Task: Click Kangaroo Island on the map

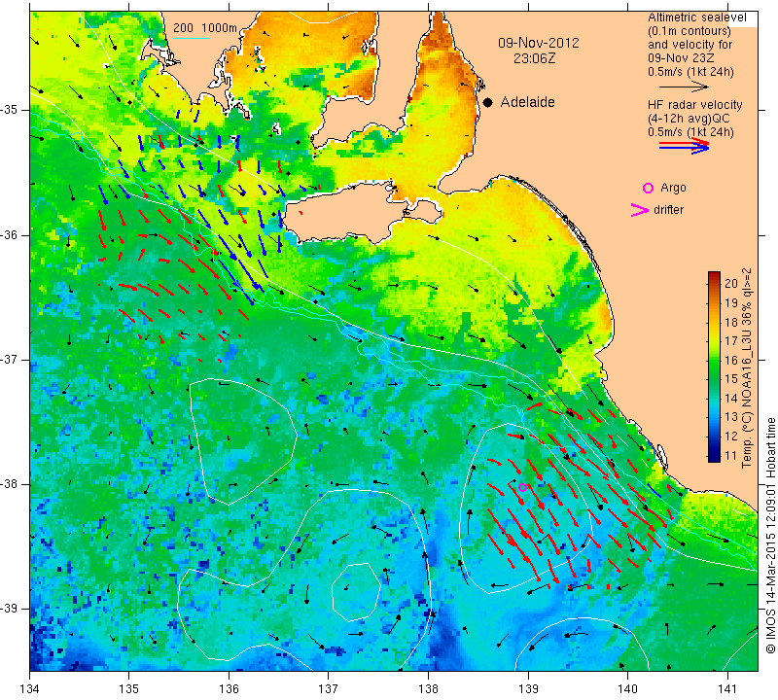Action: pyautogui.click(x=347, y=214)
